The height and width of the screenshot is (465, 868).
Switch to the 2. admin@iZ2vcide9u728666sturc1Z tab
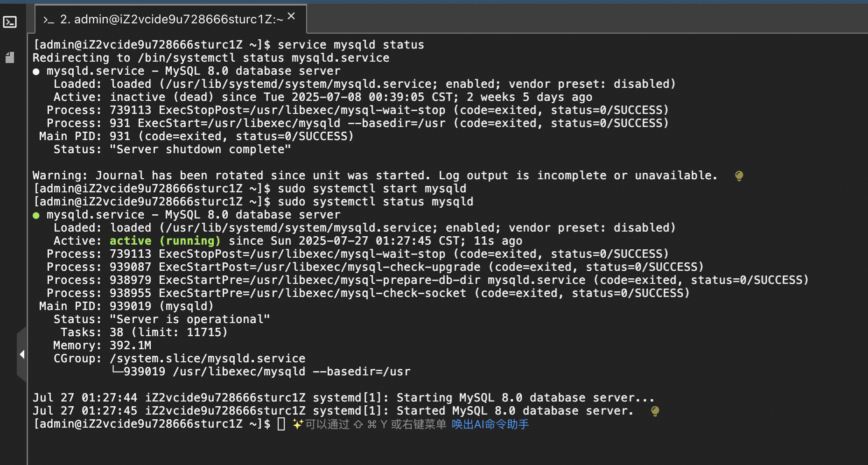(171, 19)
